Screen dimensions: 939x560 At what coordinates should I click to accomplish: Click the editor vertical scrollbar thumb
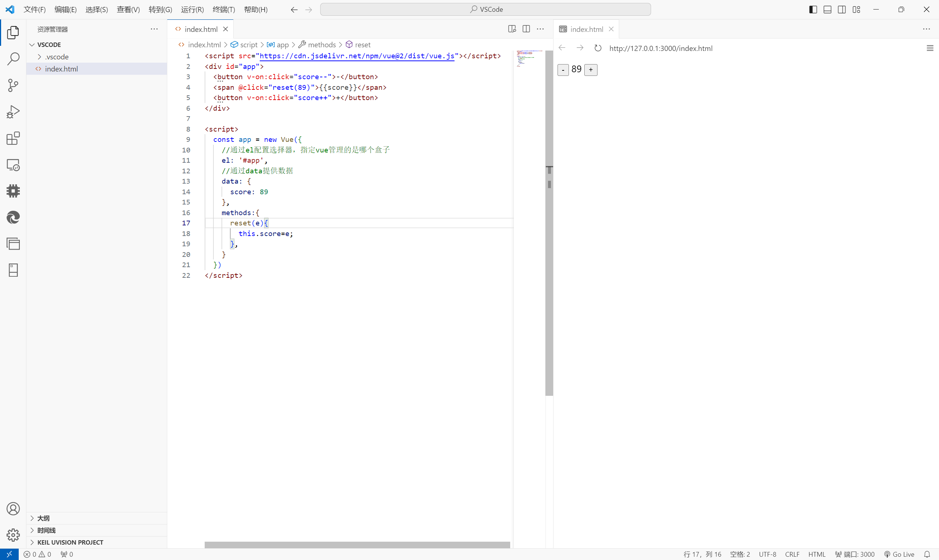pyautogui.click(x=549, y=223)
